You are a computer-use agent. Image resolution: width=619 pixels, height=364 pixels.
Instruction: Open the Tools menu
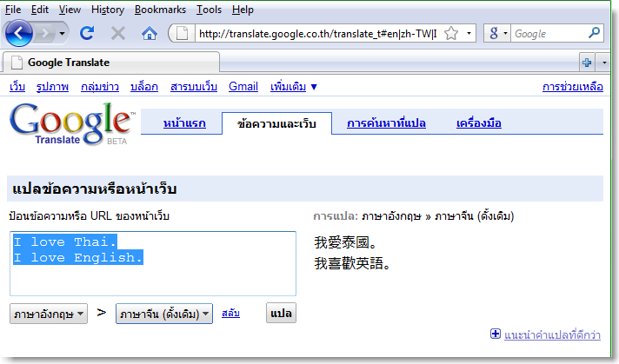click(210, 10)
